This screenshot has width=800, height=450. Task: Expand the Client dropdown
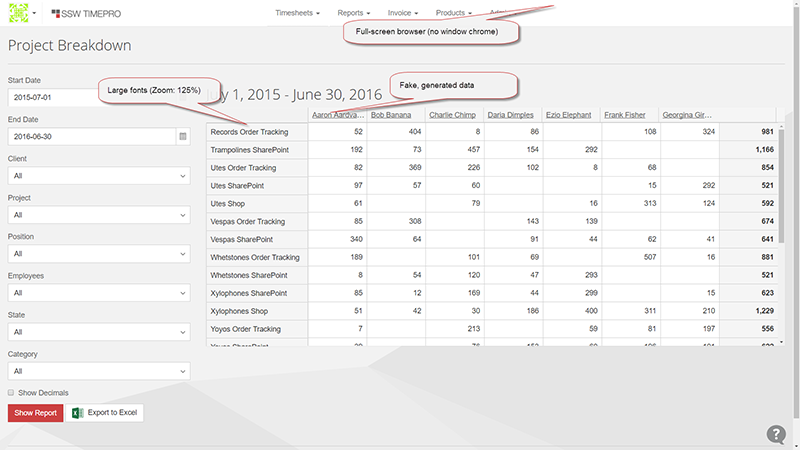98,175
